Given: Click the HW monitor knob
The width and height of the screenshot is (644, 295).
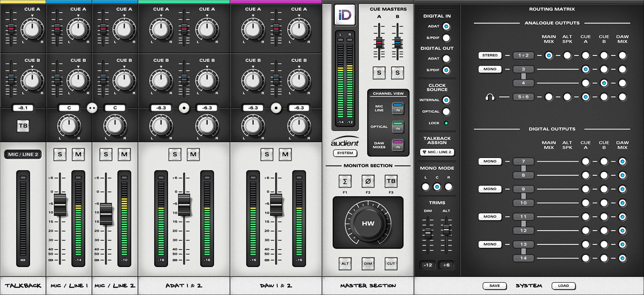Looking at the screenshot, I should click(x=368, y=224).
